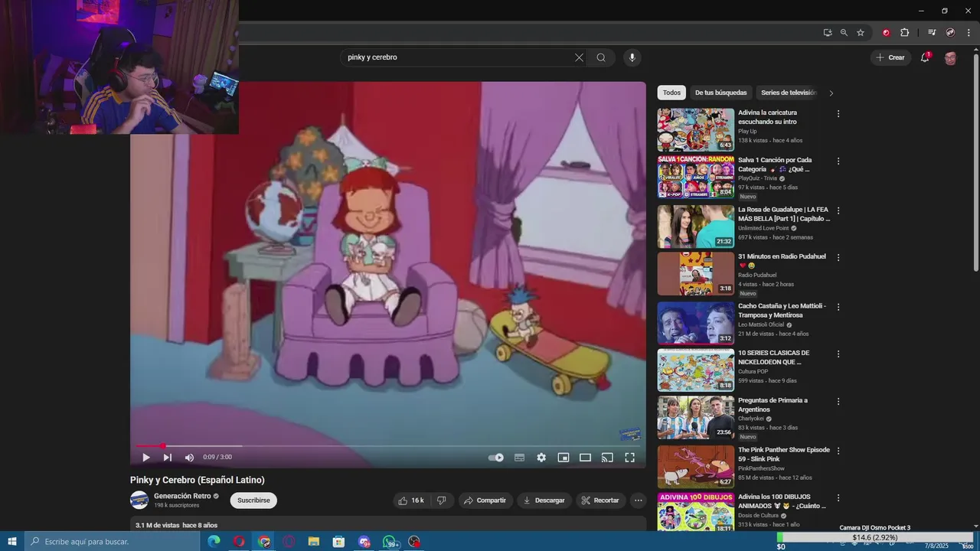Open the browser three-dot menu

pyautogui.click(x=969, y=33)
